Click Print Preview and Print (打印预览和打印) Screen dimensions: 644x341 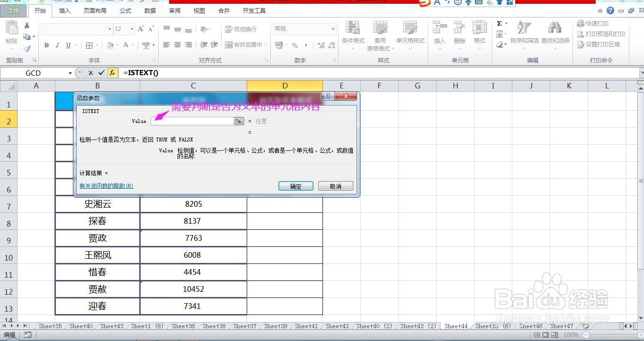pos(601,34)
